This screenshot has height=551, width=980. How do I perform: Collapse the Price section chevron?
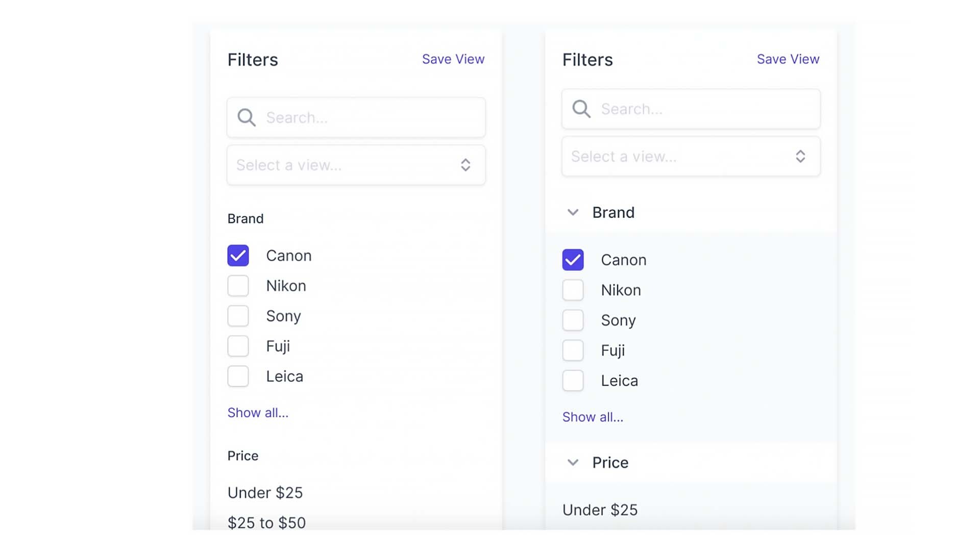click(x=573, y=463)
